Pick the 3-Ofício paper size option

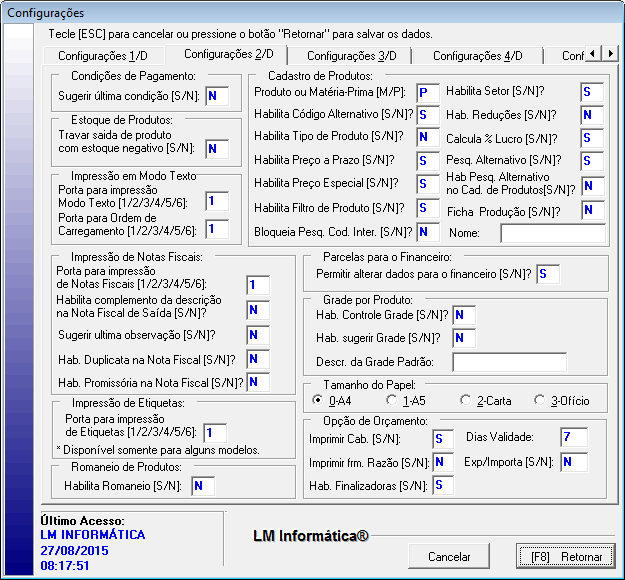point(540,400)
